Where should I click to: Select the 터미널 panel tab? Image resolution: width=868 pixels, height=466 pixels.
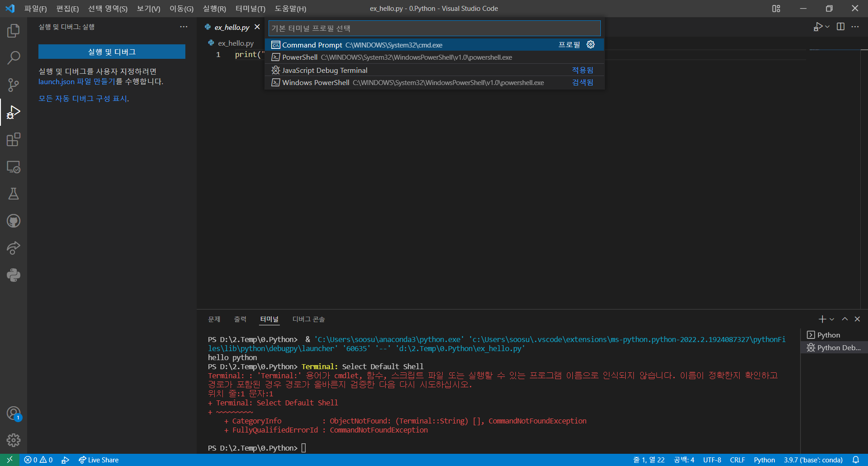tap(269, 319)
